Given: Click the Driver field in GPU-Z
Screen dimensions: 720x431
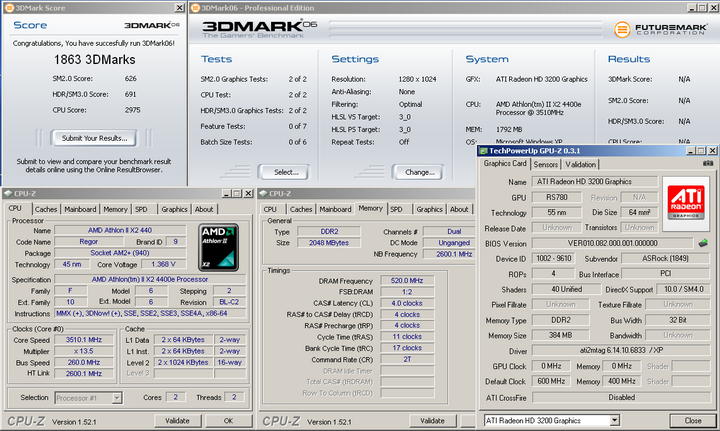Looking at the screenshot, I should pyautogui.click(x=621, y=350).
